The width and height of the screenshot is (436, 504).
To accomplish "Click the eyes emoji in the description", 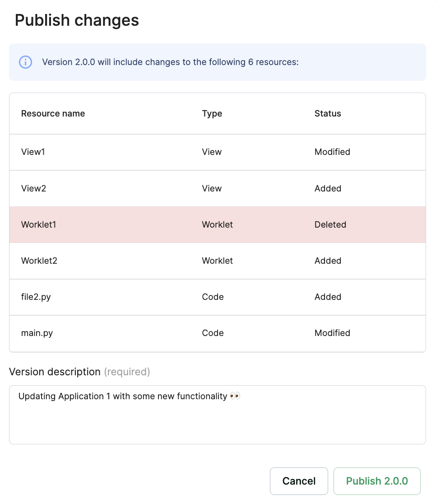I will pos(235,396).
